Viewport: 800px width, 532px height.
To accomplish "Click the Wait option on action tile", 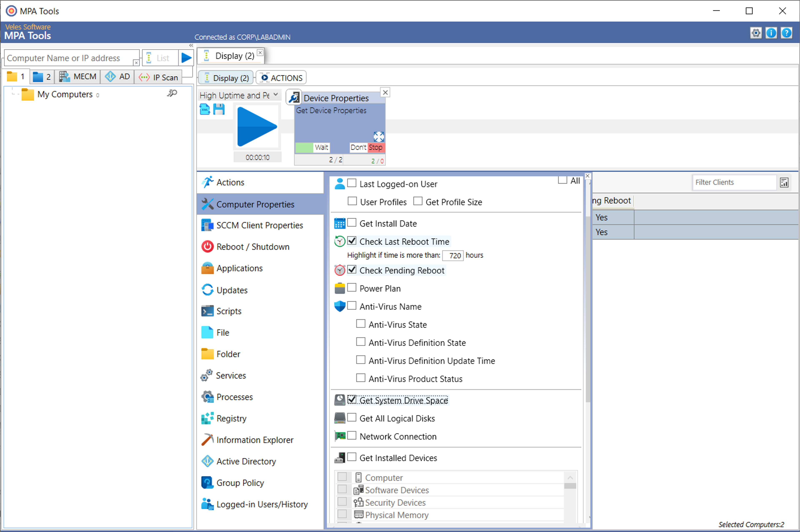I will click(x=321, y=147).
